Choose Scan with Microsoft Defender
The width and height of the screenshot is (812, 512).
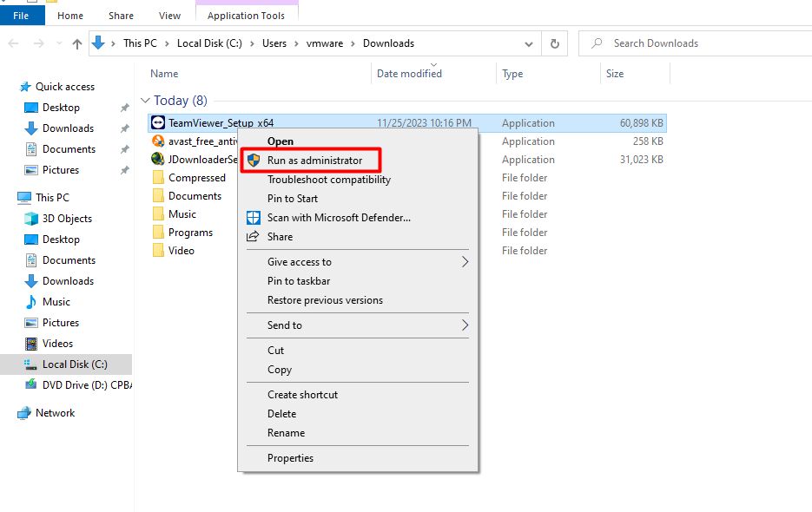(x=358, y=218)
